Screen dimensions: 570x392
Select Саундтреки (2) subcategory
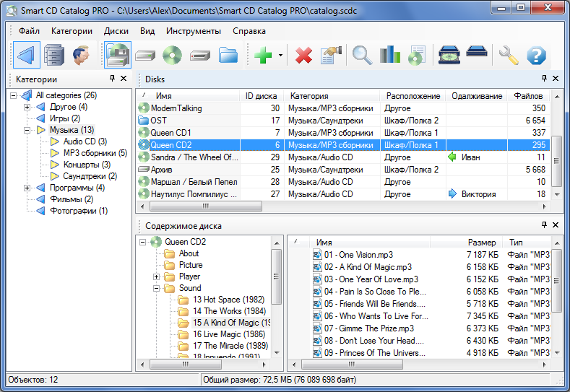pyautogui.click(x=90, y=176)
